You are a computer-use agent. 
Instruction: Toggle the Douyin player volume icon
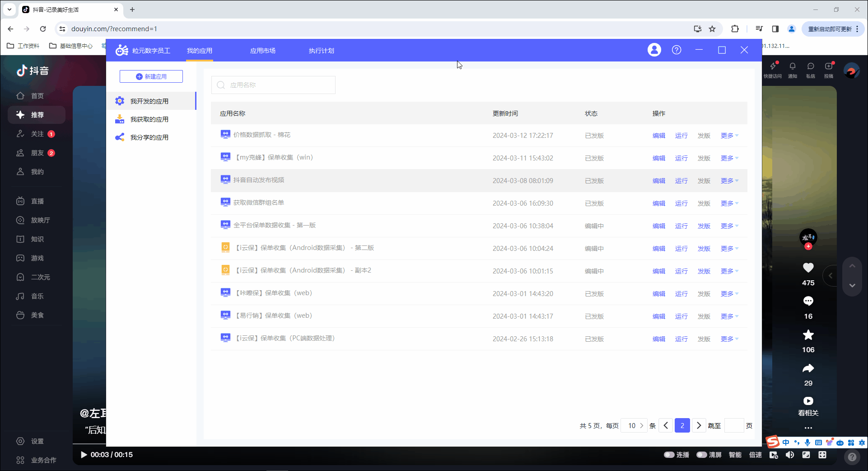click(x=790, y=455)
